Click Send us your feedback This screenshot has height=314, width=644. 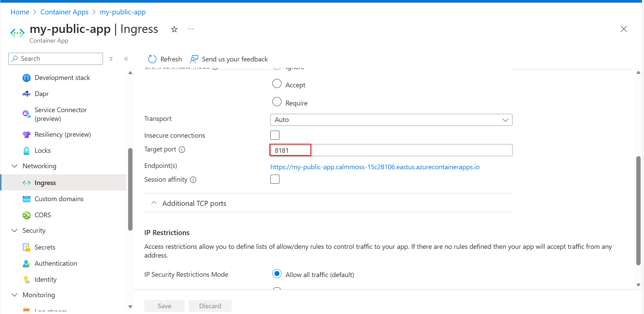(229, 59)
